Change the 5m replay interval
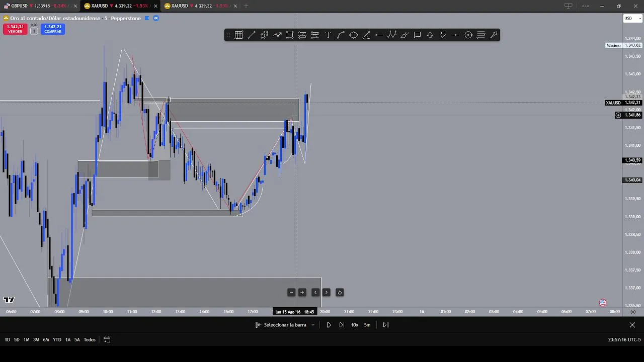 click(x=367, y=325)
